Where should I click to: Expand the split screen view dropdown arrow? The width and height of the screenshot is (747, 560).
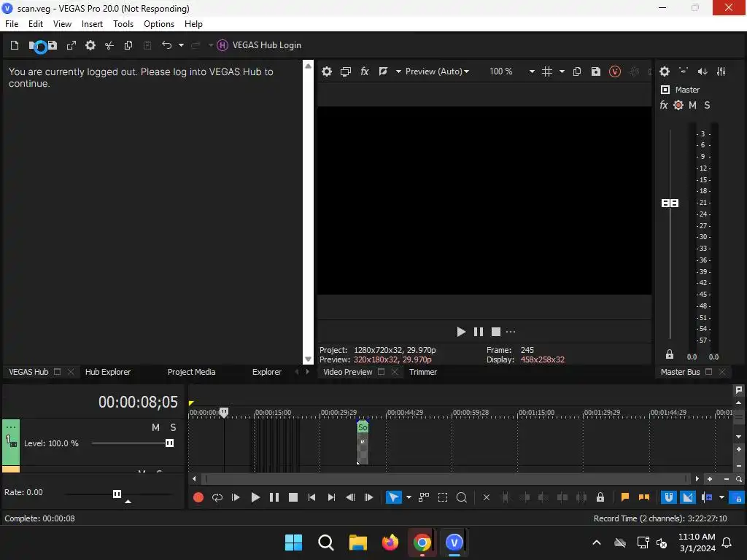[x=398, y=71]
